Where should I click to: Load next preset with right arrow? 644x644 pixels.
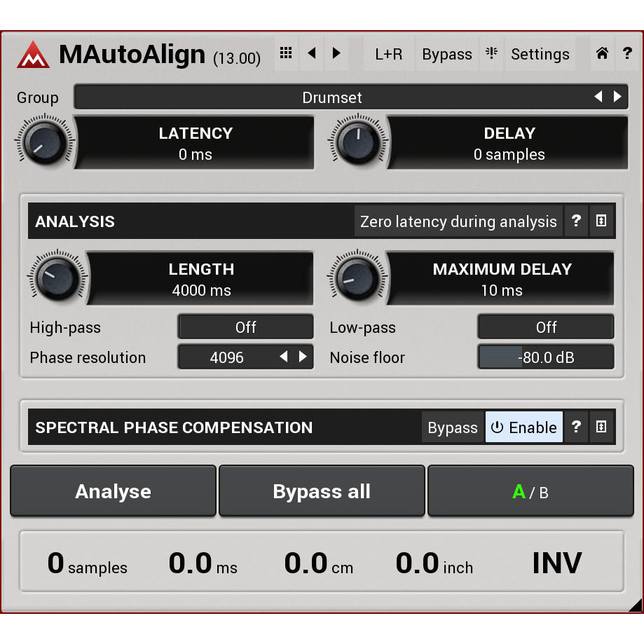[336, 53]
